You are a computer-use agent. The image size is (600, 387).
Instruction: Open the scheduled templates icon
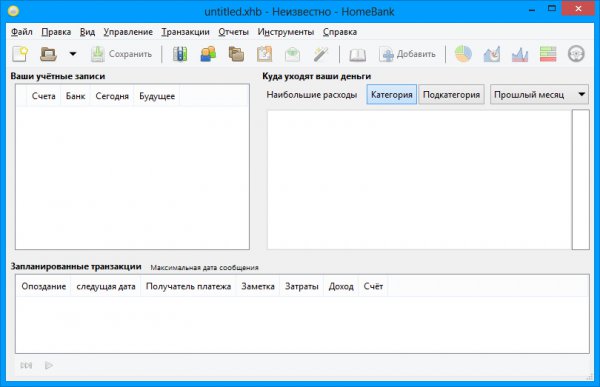coord(264,54)
